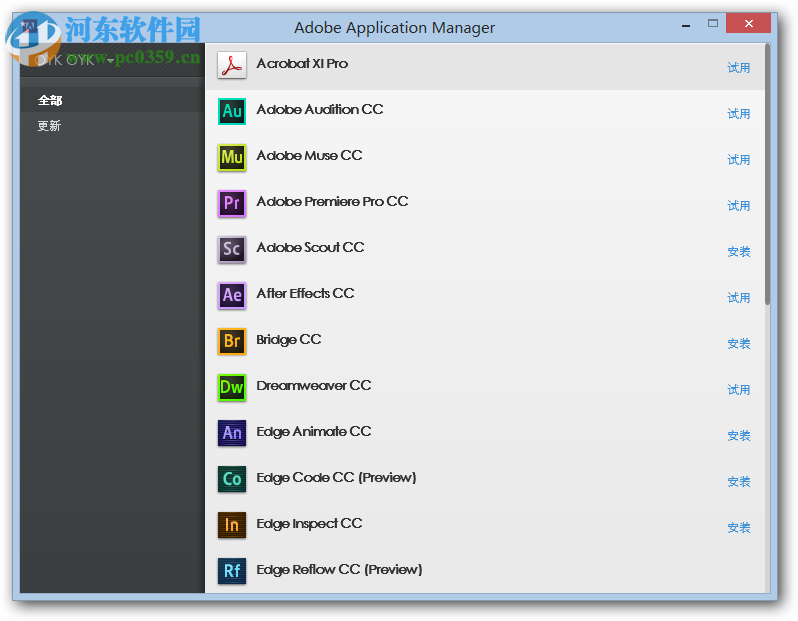Click the Adobe Audition CC icon
Viewport: 798px width, 621px height.
[232, 111]
